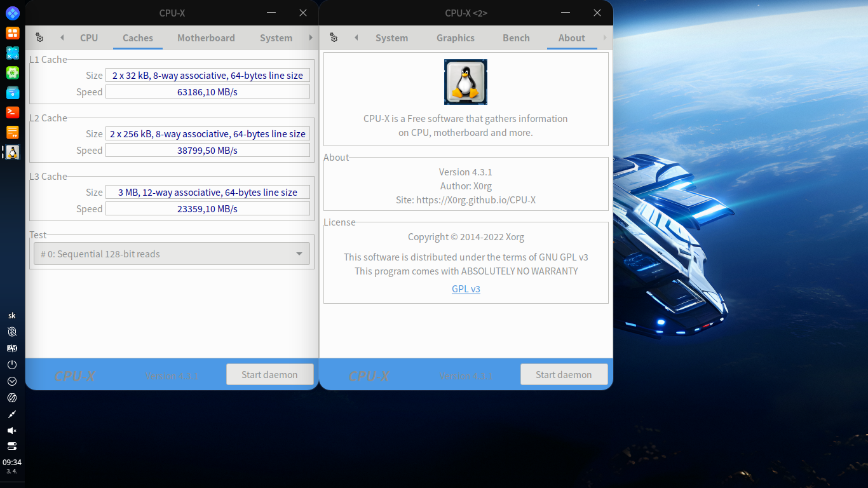868x488 pixels.
Task: Click left tab-scroll arrow in CPU-X <2>
Action: pyautogui.click(x=356, y=37)
